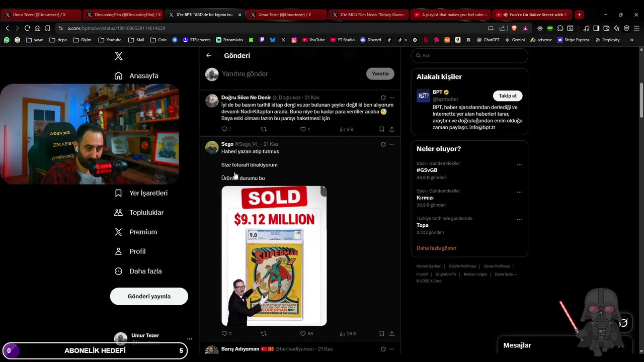644x362 pixels.
Task: Open the #GSvGB trending topic
Action: pos(427,170)
